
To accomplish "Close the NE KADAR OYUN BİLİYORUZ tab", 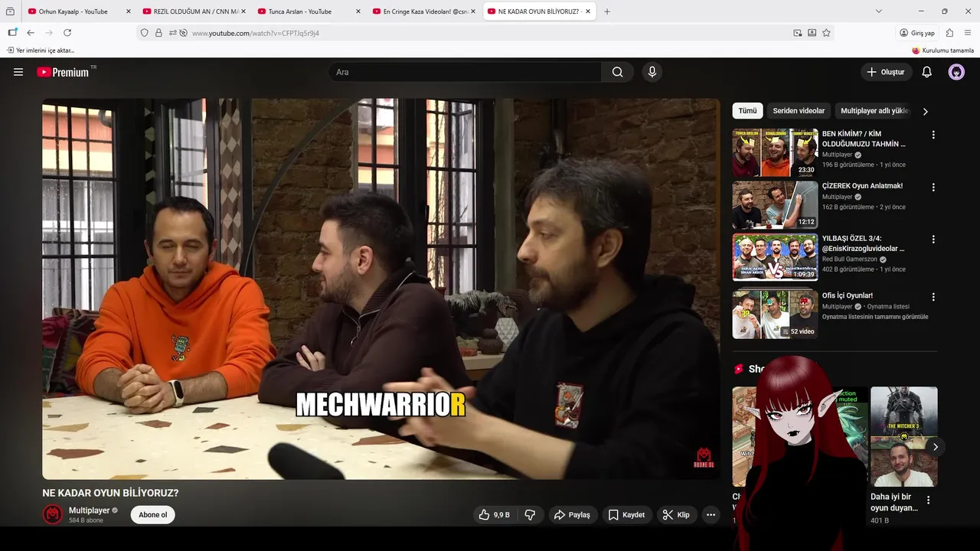I will 588,11.
